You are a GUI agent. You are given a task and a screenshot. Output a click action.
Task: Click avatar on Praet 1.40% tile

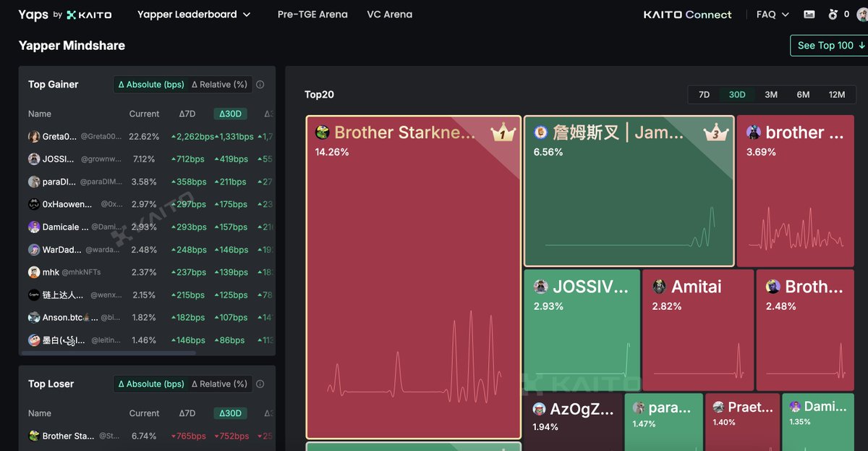(x=718, y=408)
